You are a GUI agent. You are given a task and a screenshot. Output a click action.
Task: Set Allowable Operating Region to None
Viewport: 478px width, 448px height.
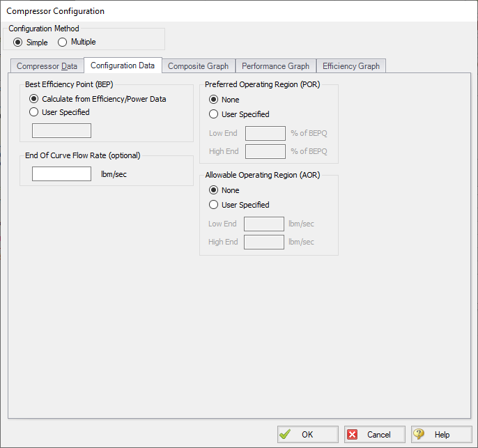coord(214,190)
